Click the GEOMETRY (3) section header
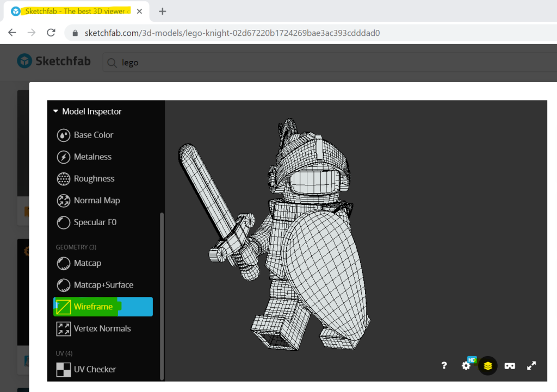 point(76,247)
